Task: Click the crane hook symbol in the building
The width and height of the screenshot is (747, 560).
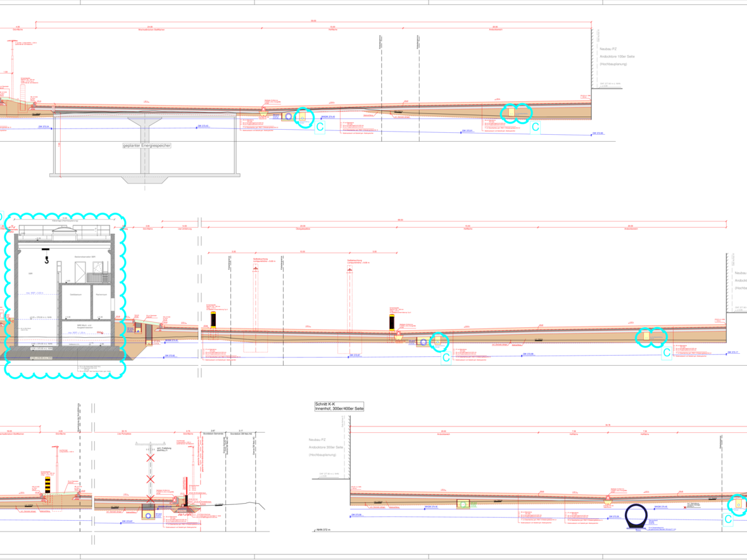Action: 46,259
